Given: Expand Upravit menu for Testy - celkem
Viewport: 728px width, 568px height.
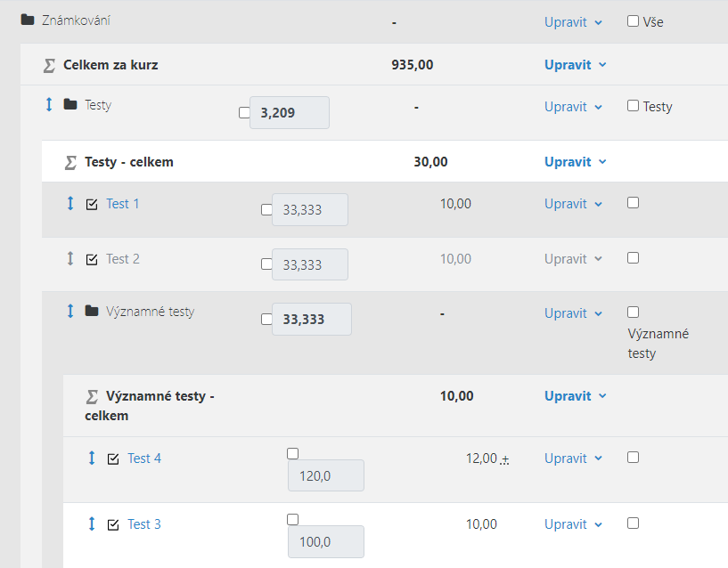Looking at the screenshot, I should [x=576, y=162].
